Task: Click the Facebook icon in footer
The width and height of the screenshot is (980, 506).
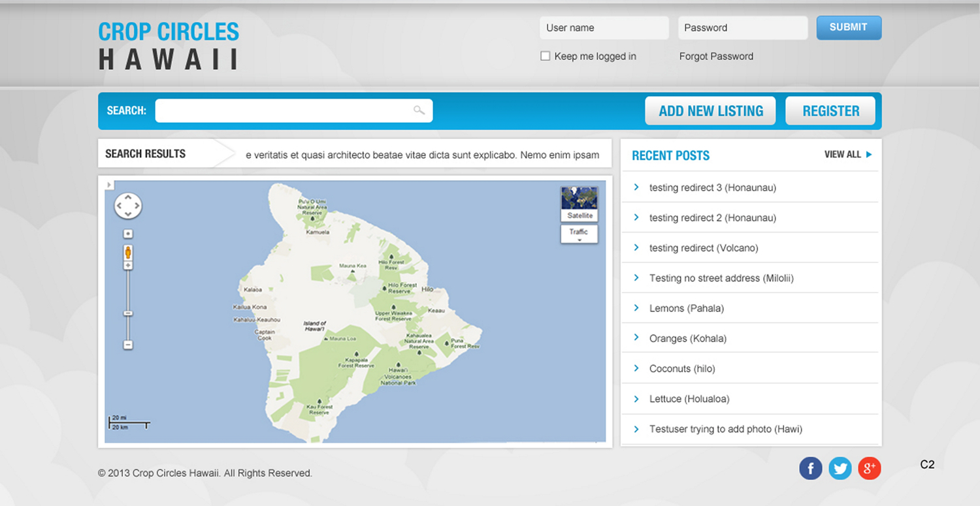Action: pos(810,468)
